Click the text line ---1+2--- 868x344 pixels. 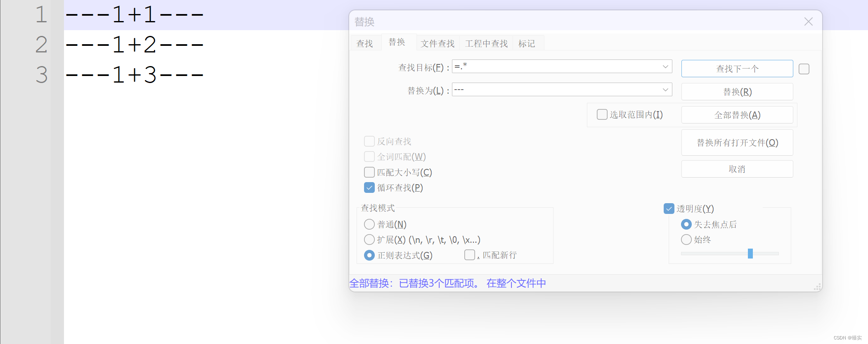[135, 45]
